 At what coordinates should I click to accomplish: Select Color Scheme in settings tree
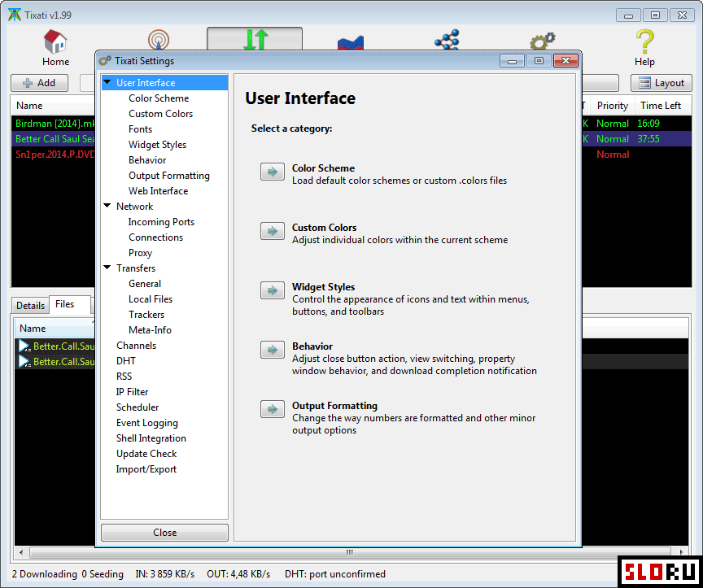pyautogui.click(x=159, y=98)
